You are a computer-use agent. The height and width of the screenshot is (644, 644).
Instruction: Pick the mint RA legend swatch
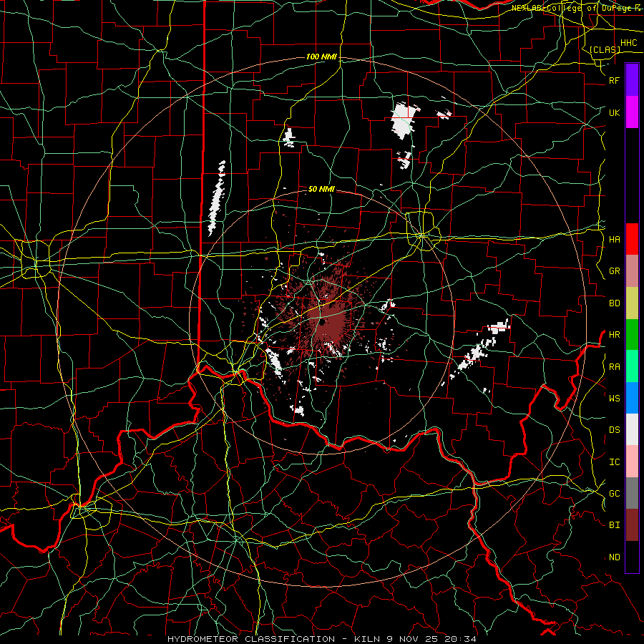click(632, 366)
